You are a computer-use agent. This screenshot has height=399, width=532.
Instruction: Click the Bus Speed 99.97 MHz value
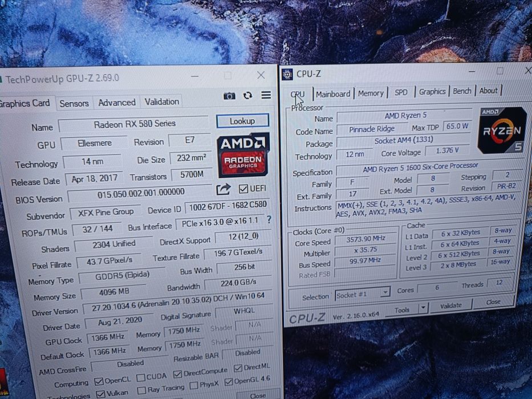coord(366,260)
